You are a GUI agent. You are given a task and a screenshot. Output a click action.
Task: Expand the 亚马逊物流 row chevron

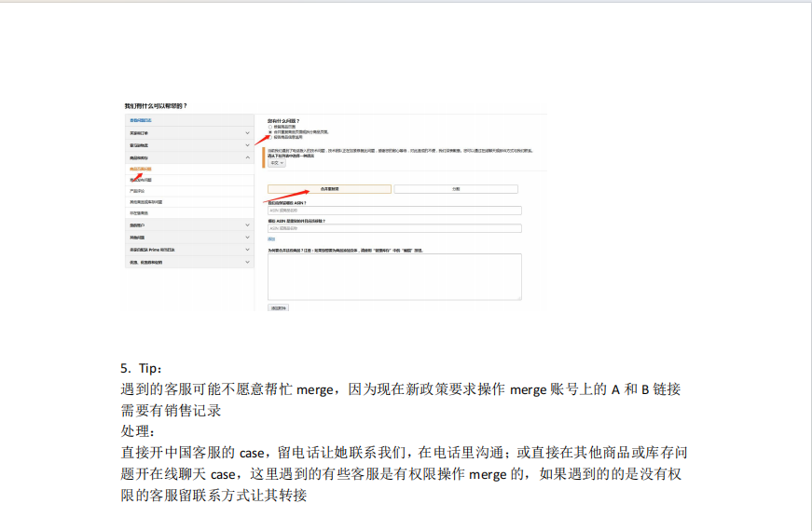[x=247, y=145]
